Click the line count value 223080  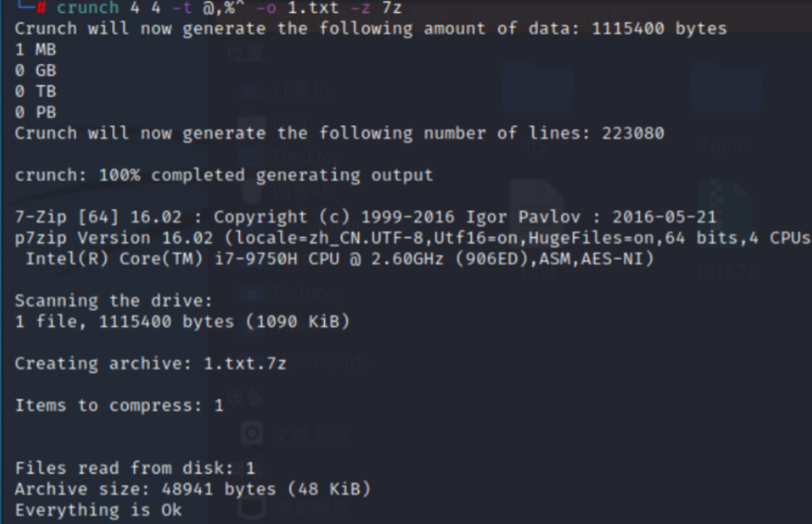pyautogui.click(x=633, y=133)
